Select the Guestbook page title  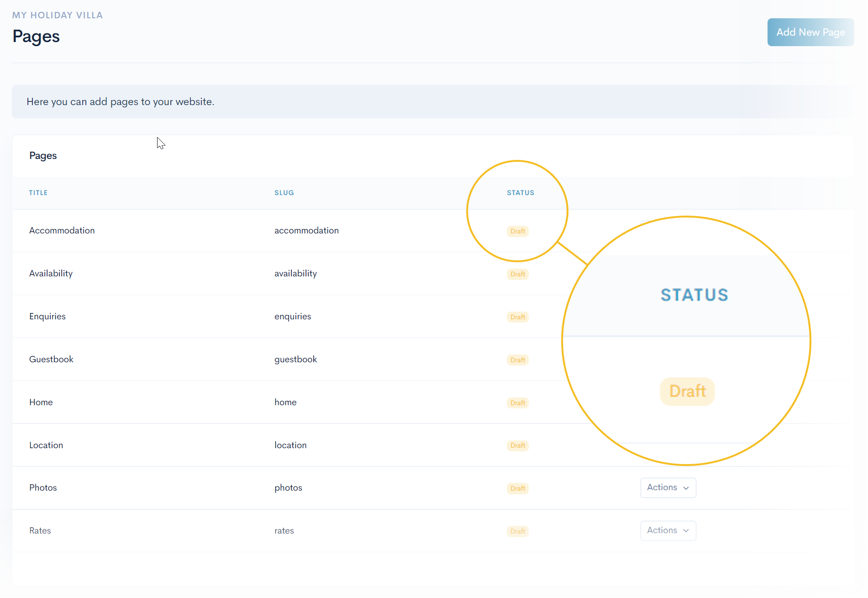pyautogui.click(x=51, y=359)
